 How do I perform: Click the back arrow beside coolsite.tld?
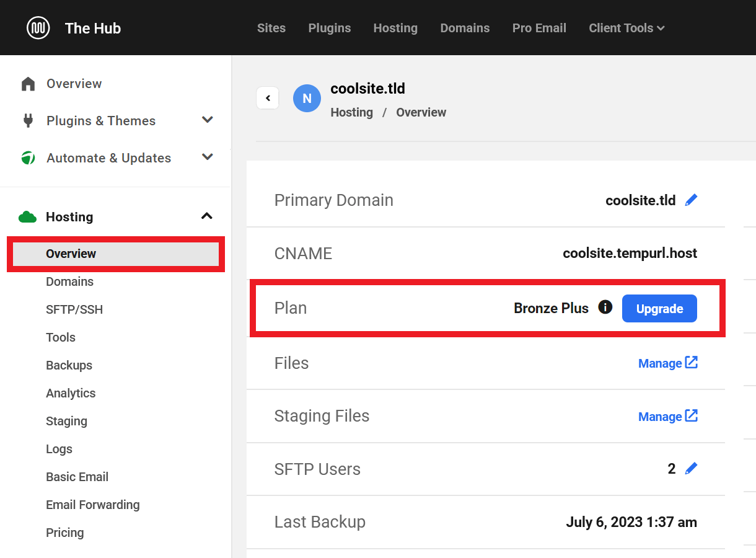pos(268,98)
